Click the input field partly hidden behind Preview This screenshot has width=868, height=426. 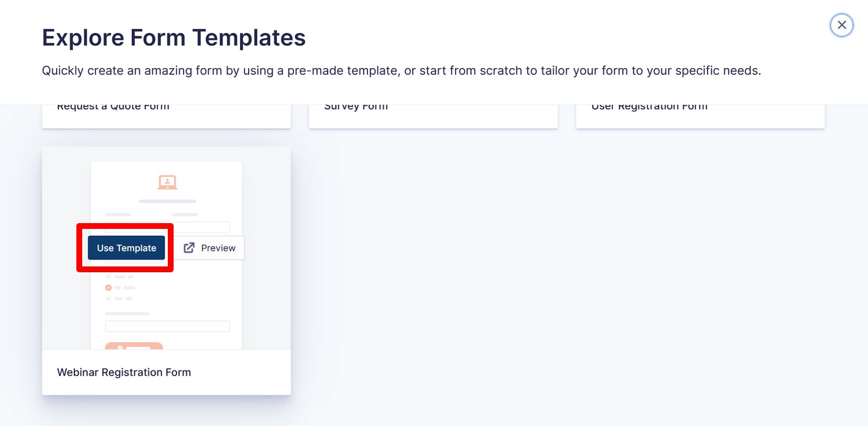pos(201,227)
